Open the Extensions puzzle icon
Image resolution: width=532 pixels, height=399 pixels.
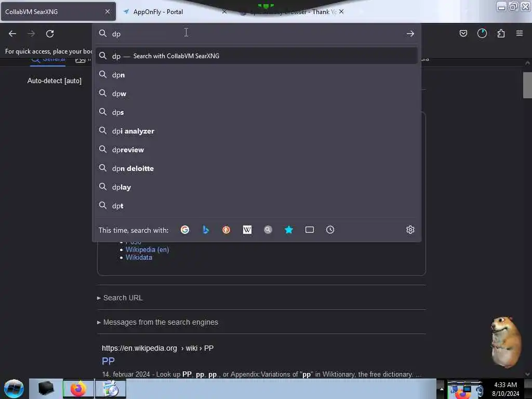point(501,33)
